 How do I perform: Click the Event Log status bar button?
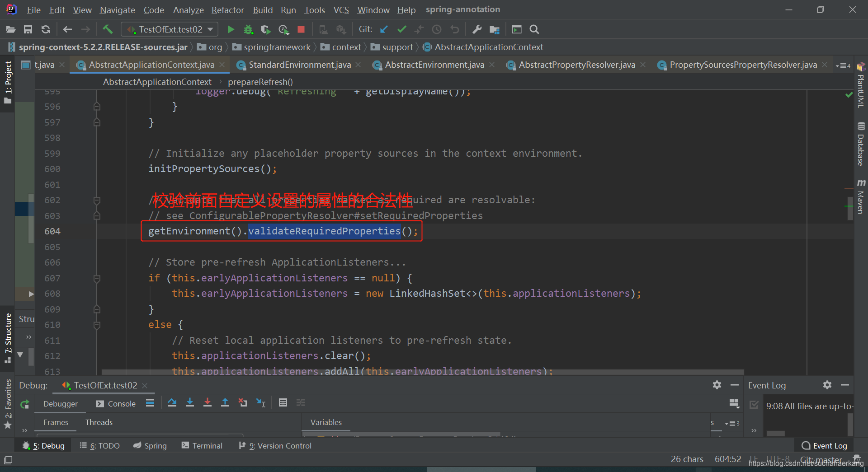pos(825,446)
